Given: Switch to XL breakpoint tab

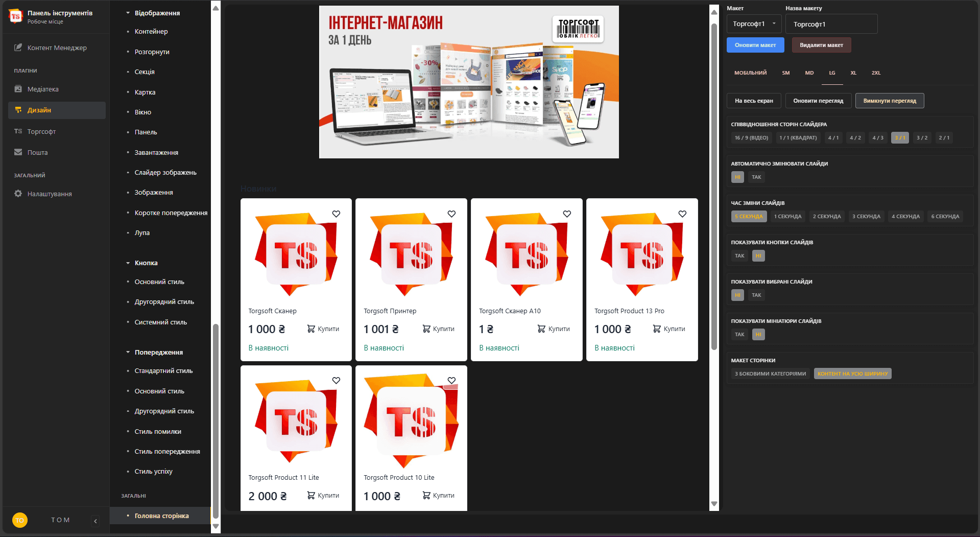Looking at the screenshot, I should 853,73.
